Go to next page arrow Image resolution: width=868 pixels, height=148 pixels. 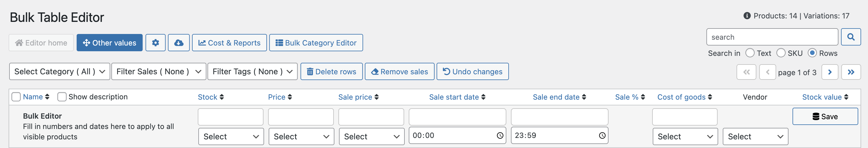pyautogui.click(x=830, y=72)
